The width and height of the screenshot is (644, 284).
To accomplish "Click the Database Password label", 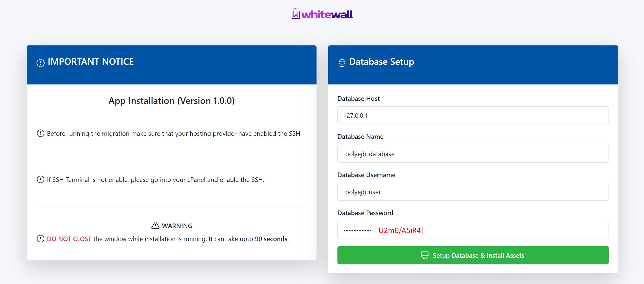I will coord(365,213).
